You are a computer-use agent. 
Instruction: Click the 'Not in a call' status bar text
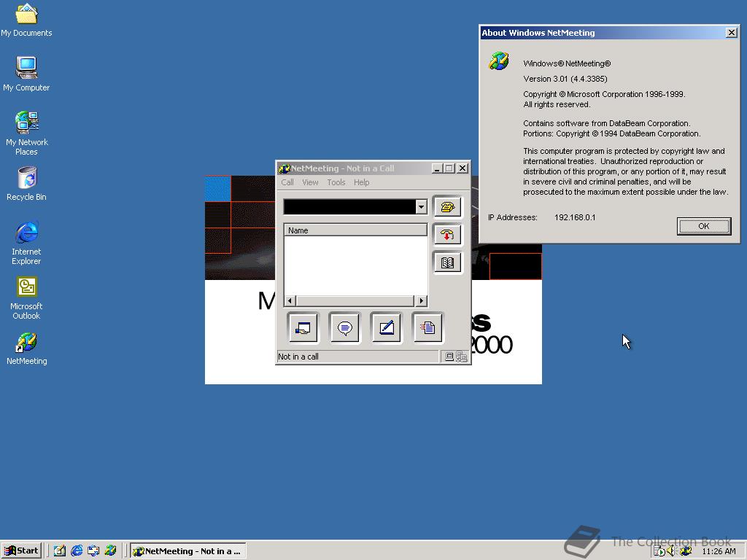tap(298, 356)
